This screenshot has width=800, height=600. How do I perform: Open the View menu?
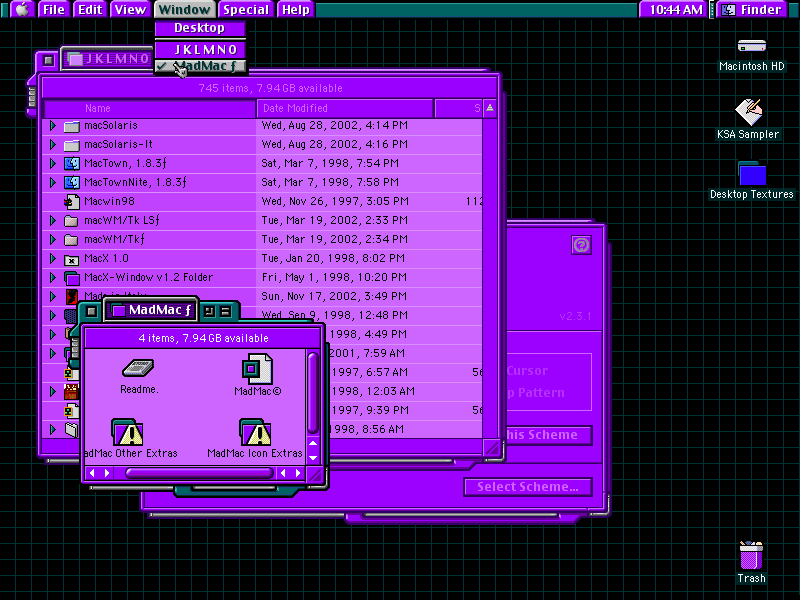click(x=130, y=9)
